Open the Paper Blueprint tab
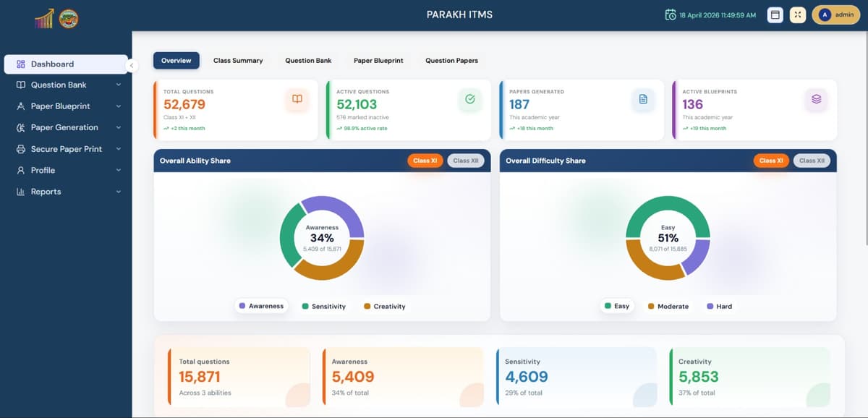The height and width of the screenshot is (418, 868). click(378, 60)
